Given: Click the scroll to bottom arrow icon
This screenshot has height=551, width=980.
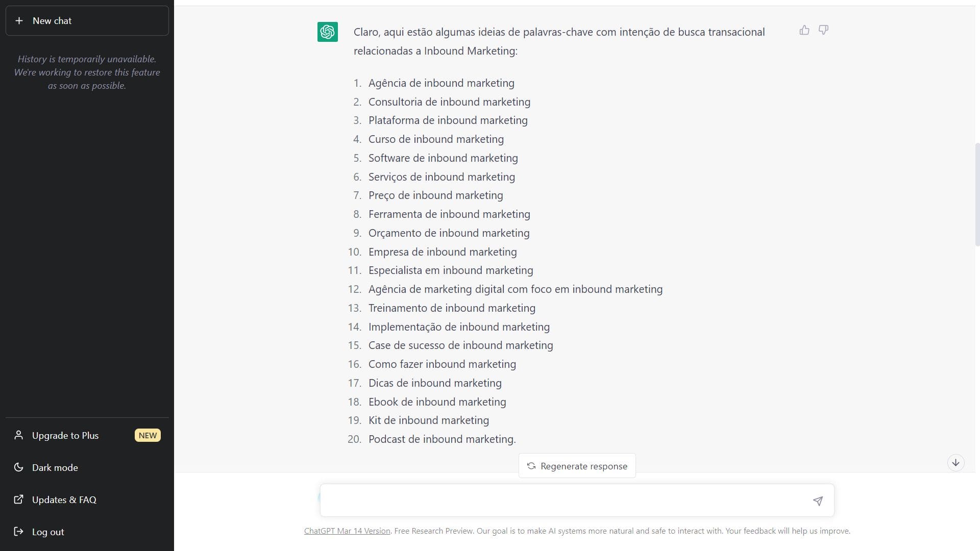Looking at the screenshot, I should tap(955, 463).
